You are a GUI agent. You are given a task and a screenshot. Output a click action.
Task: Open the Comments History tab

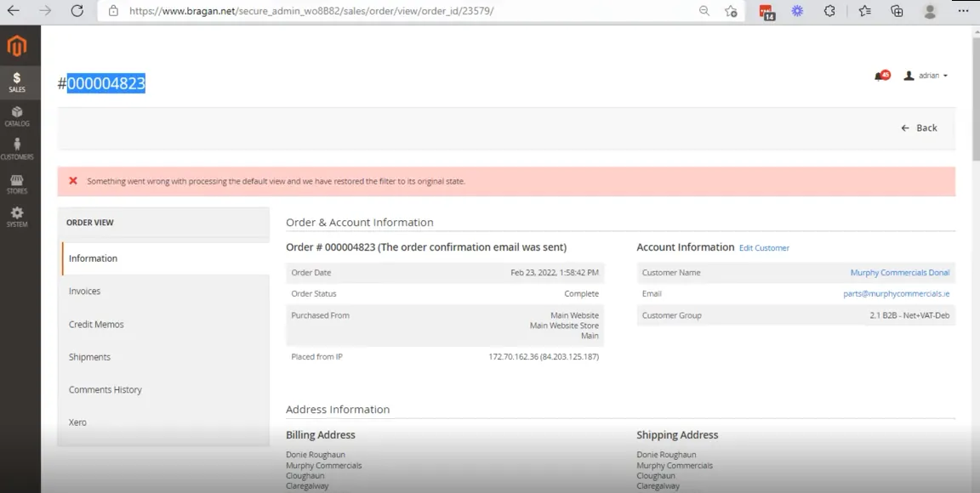point(166,389)
